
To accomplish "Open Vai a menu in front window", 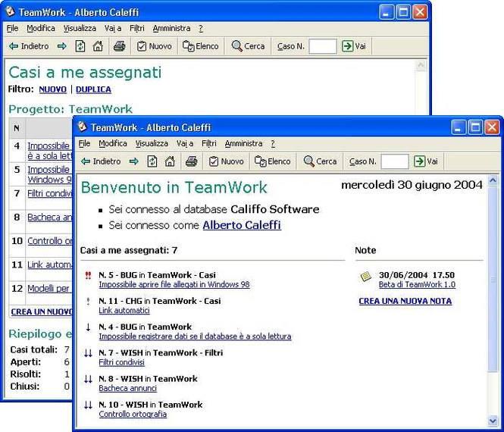I will pos(185,144).
